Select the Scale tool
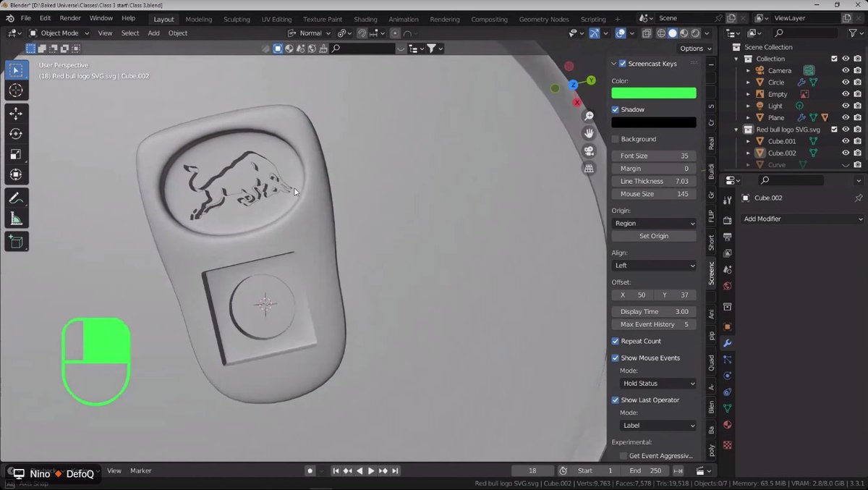Screen dimensions: 868x490 click(17, 154)
